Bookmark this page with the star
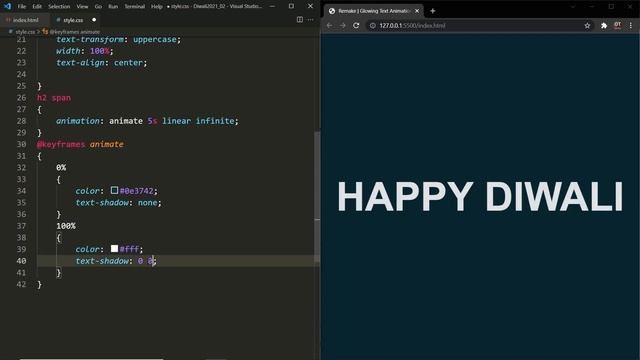 pos(587,25)
